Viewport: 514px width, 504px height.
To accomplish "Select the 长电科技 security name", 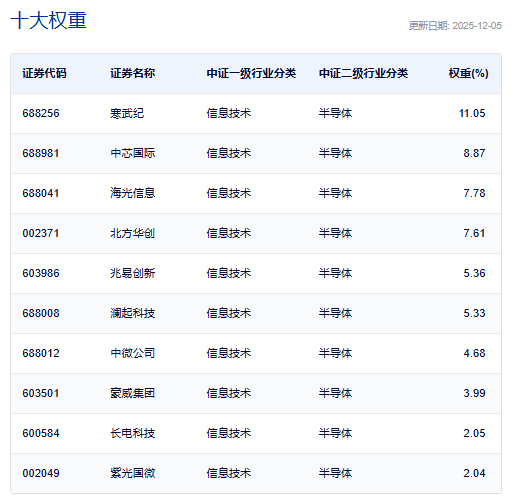I will (x=133, y=433).
